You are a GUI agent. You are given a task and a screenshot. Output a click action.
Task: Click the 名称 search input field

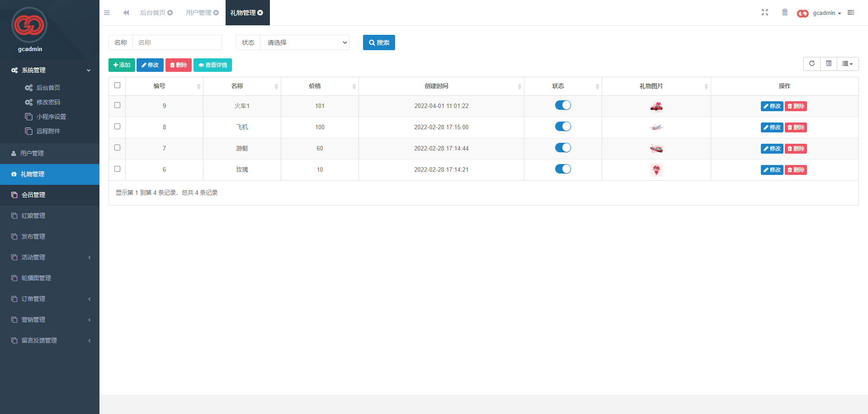pos(177,42)
